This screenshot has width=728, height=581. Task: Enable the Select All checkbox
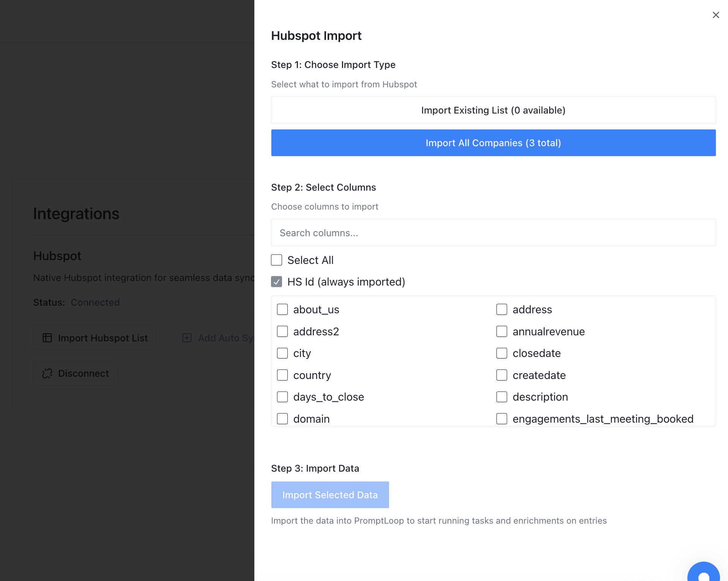[277, 260]
